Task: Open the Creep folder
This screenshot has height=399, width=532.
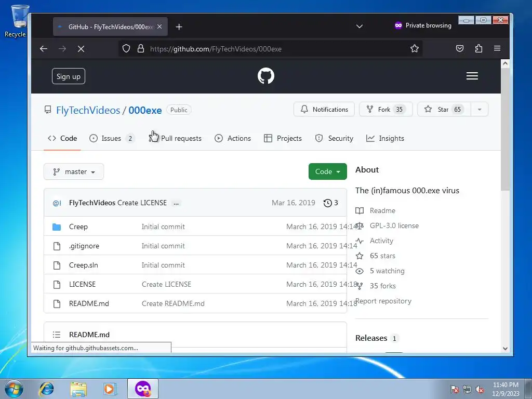Action: 78,227
